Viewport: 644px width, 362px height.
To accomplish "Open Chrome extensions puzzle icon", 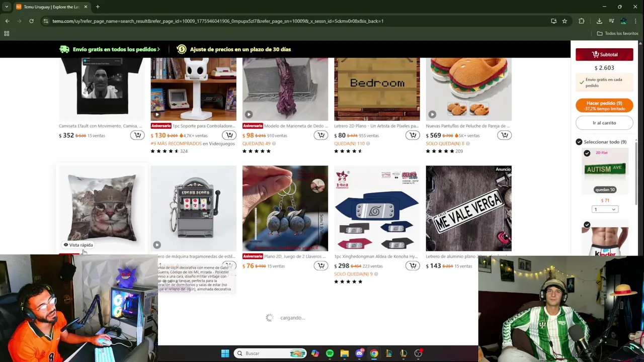I will click(582, 21).
